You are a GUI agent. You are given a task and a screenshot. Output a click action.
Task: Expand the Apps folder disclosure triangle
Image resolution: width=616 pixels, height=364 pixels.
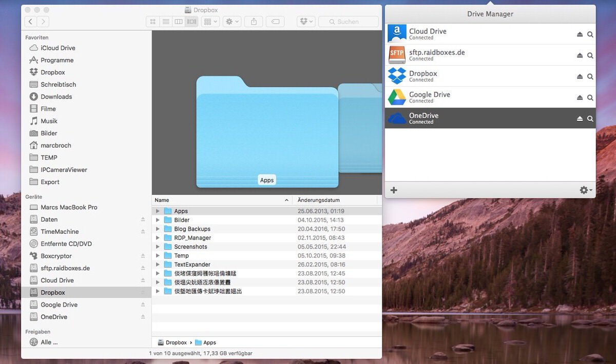(158, 211)
